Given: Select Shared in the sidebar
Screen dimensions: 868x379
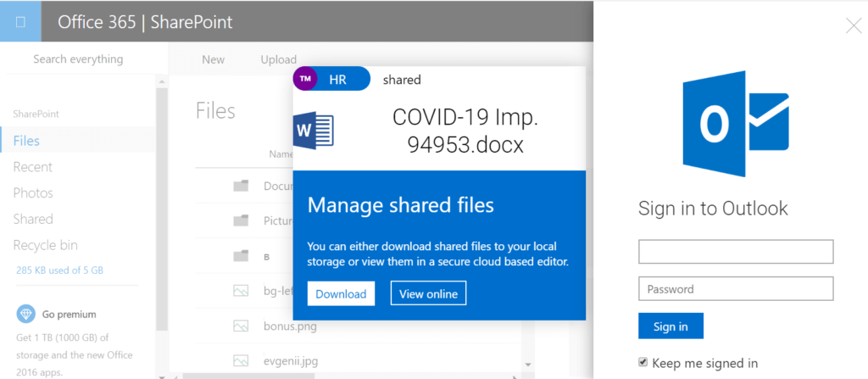Looking at the screenshot, I should coord(33,219).
